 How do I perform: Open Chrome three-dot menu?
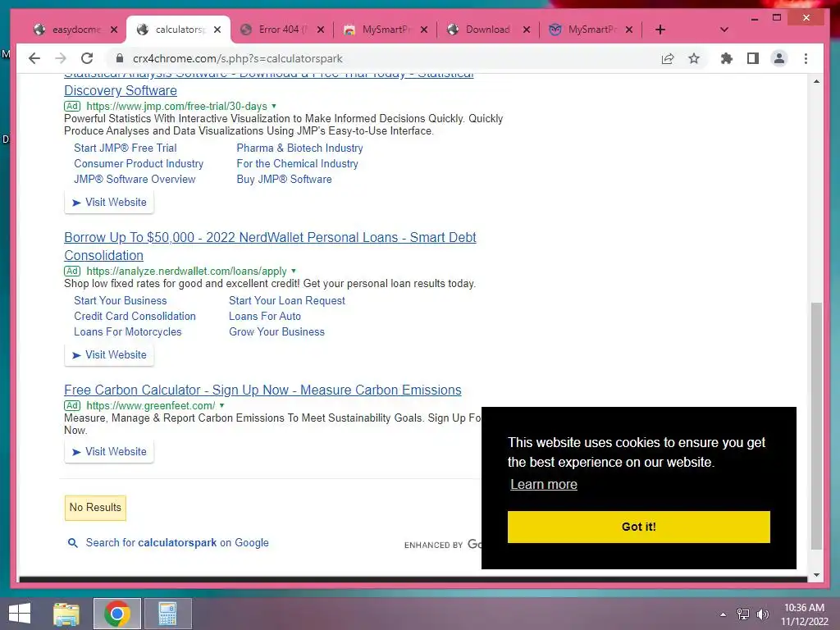tap(806, 58)
